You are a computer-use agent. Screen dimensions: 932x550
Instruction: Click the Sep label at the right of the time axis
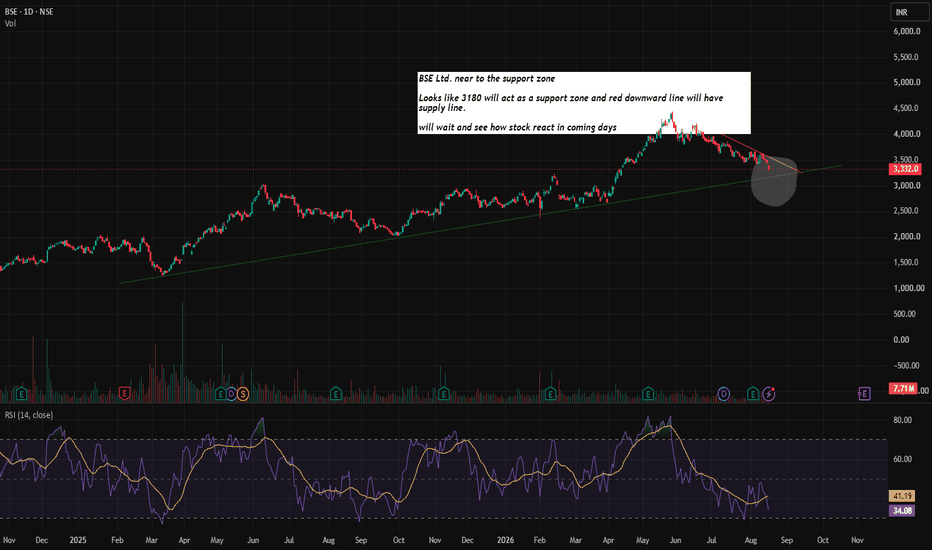click(x=786, y=540)
